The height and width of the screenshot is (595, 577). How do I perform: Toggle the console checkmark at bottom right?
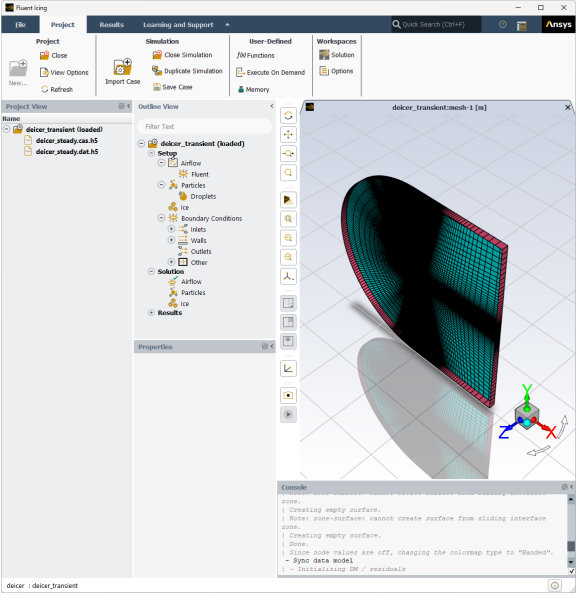571,571
